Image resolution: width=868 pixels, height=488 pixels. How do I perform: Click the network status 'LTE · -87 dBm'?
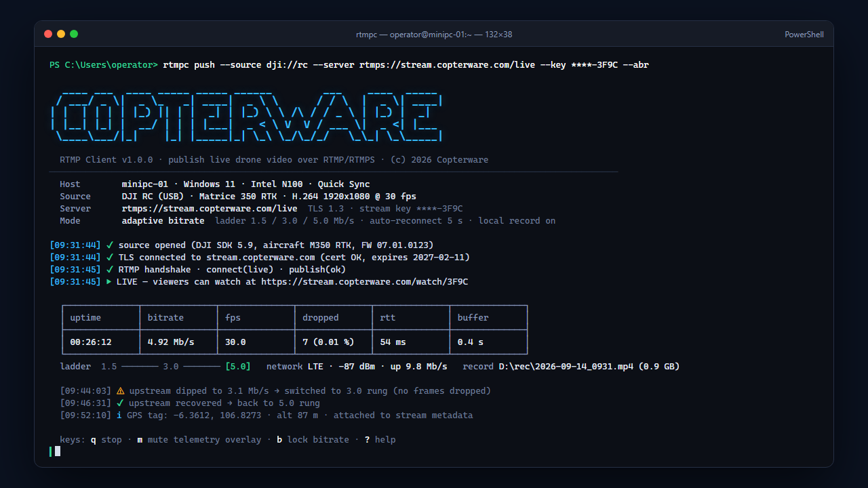pyautogui.click(x=346, y=367)
